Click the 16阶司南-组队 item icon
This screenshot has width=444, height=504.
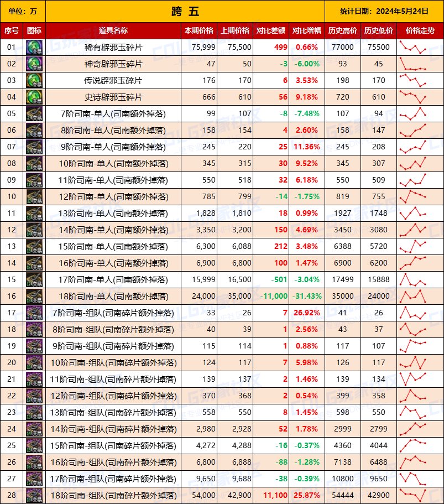click(x=34, y=463)
